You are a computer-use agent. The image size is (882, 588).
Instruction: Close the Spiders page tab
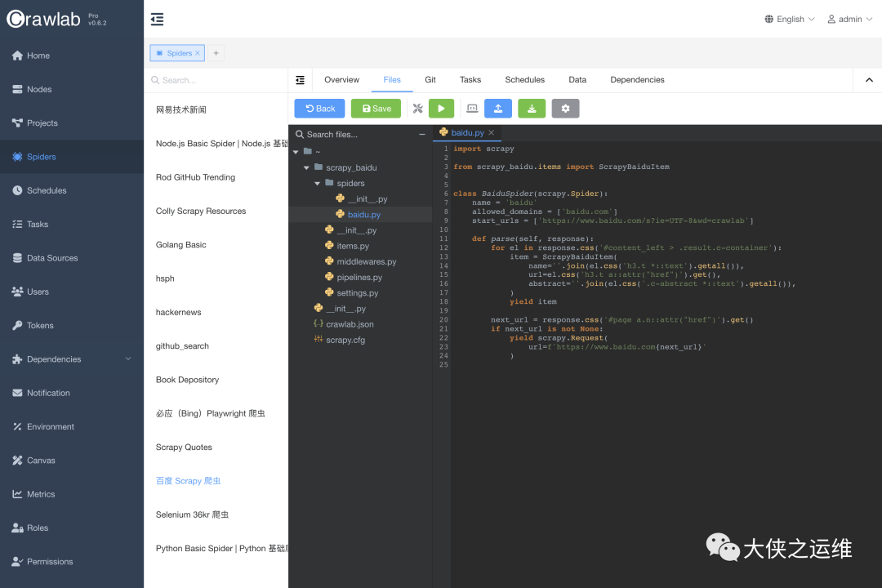pos(198,53)
